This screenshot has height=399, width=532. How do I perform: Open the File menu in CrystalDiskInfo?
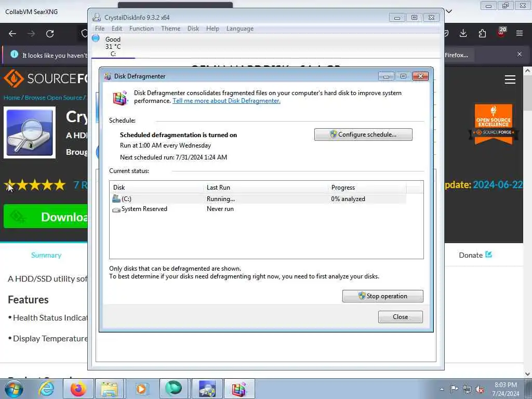pos(100,29)
